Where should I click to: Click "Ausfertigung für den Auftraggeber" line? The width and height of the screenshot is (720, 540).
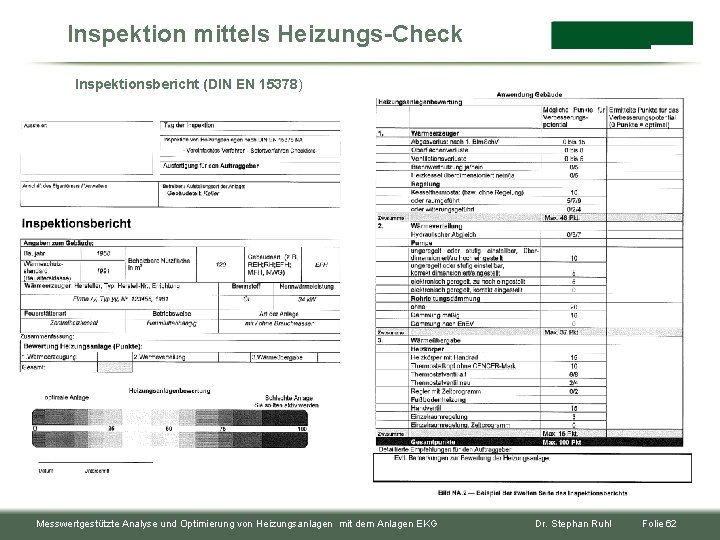(x=211, y=166)
